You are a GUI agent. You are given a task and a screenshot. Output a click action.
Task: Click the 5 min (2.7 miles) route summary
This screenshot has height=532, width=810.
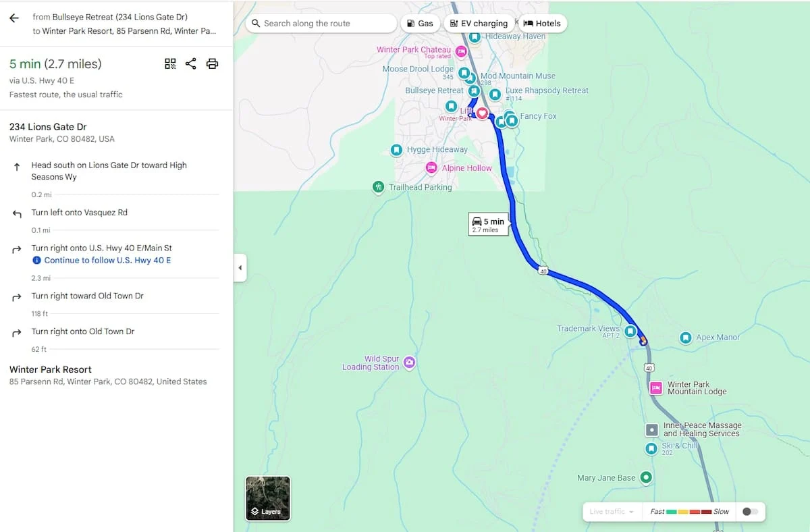point(55,64)
